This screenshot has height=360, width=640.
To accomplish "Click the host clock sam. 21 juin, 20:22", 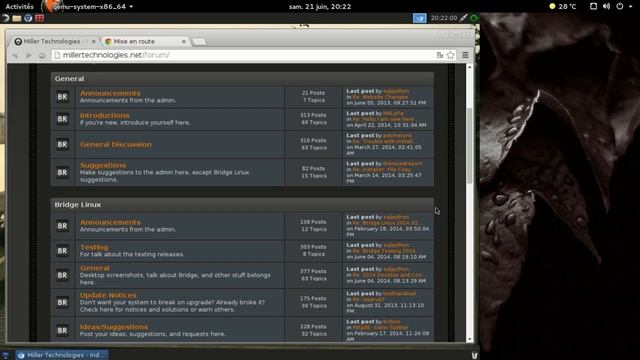I will click(320, 7).
